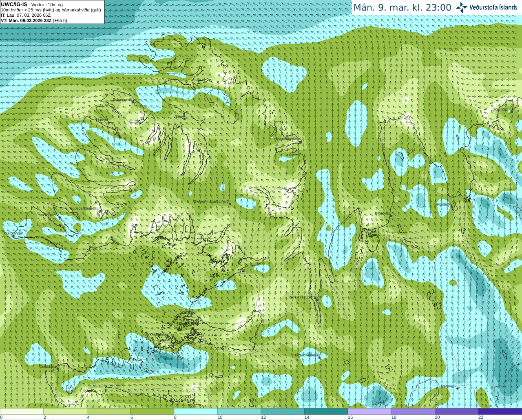
Task: Click the Veðurstofa Íslands logo text
Action: click(493, 7)
